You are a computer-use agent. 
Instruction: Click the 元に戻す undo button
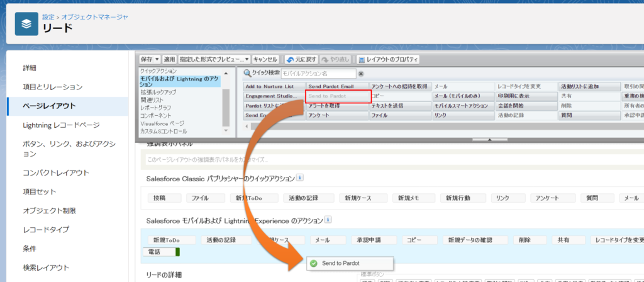301,60
